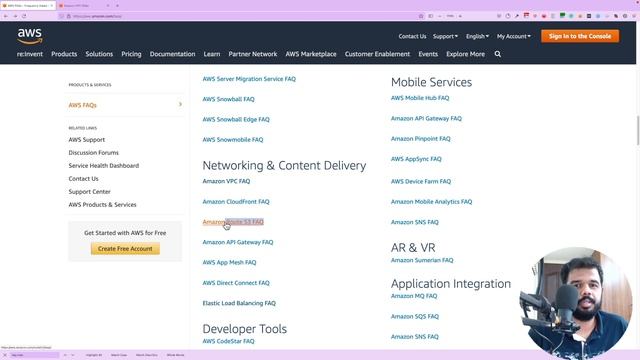Open the Amazon MQ FAQ link

(414, 296)
